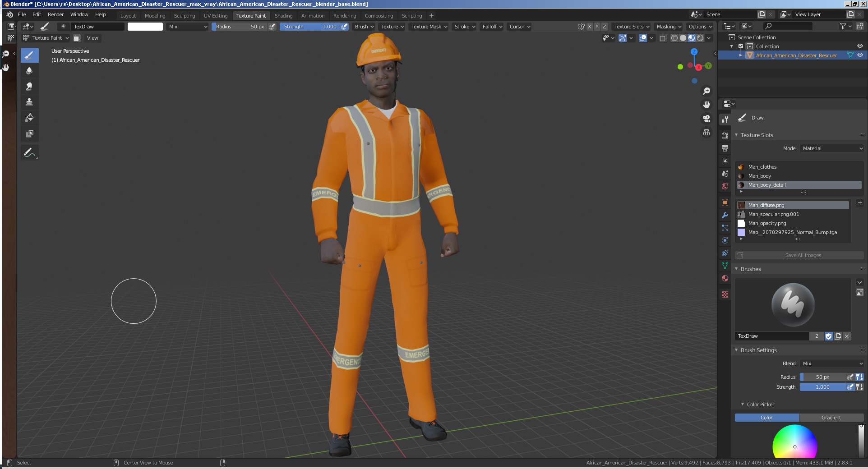Open the File menu
The image size is (868, 469).
point(22,14)
